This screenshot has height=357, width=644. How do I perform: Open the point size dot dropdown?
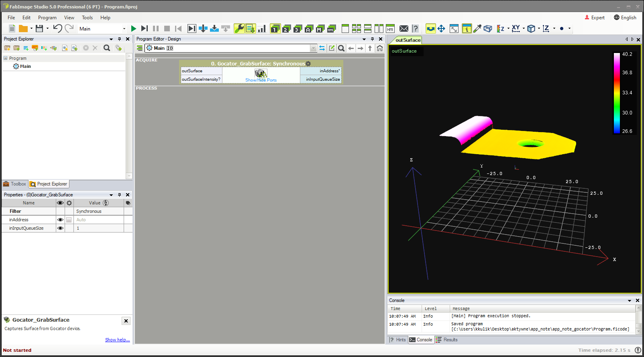click(x=569, y=29)
